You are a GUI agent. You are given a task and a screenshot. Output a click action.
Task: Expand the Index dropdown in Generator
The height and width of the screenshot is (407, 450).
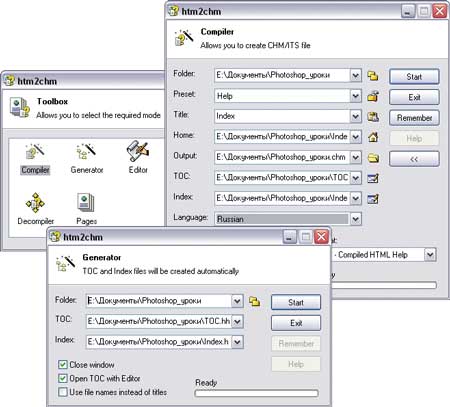(x=237, y=342)
